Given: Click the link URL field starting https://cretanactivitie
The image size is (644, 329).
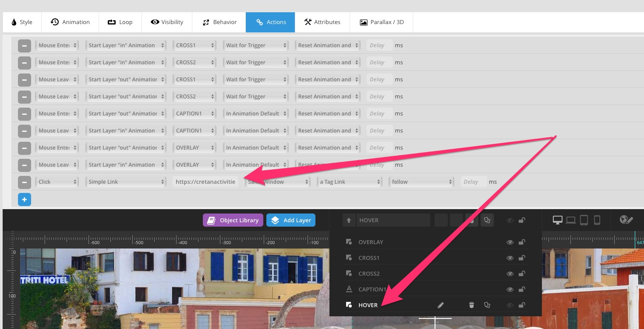Looking at the screenshot, I should pyautogui.click(x=205, y=182).
